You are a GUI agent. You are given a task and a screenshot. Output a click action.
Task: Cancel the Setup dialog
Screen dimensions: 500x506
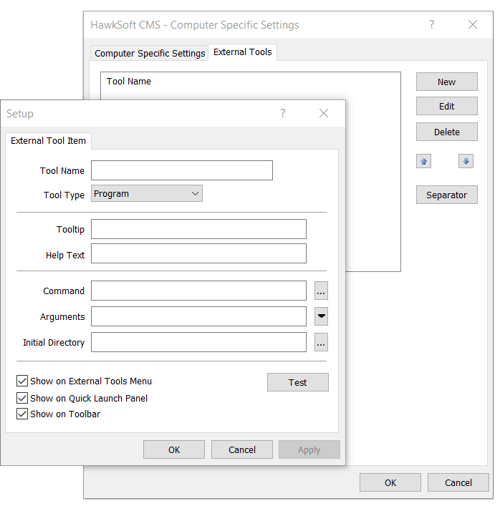point(242,450)
